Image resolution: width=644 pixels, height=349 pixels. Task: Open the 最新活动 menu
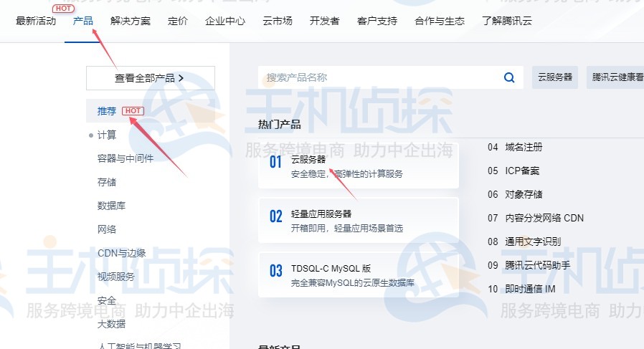pyautogui.click(x=36, y=21)
